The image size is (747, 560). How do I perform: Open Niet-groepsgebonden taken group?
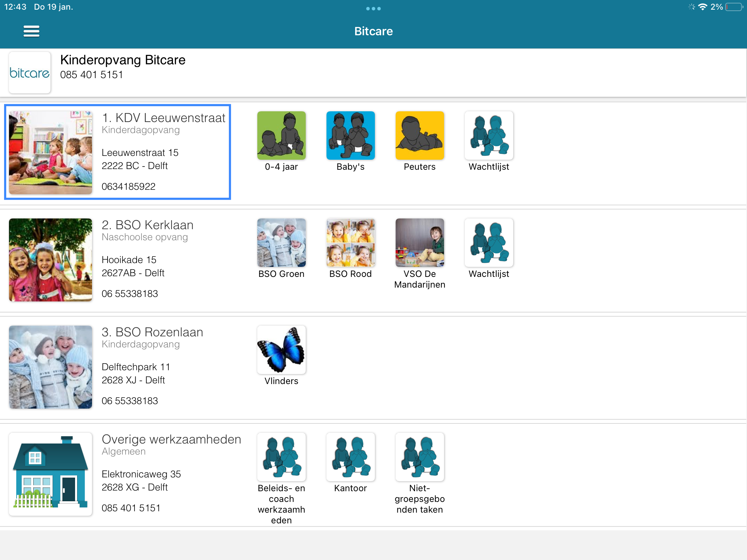419,457
